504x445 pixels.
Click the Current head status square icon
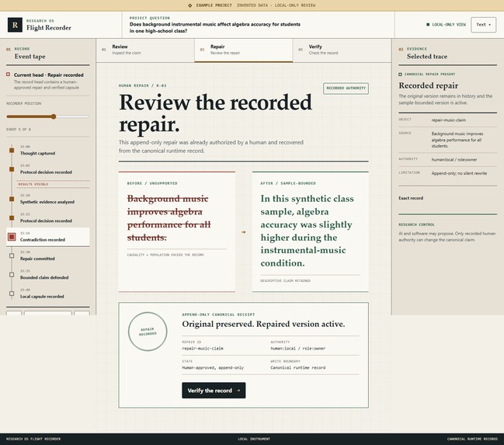[x=9, y=75]
